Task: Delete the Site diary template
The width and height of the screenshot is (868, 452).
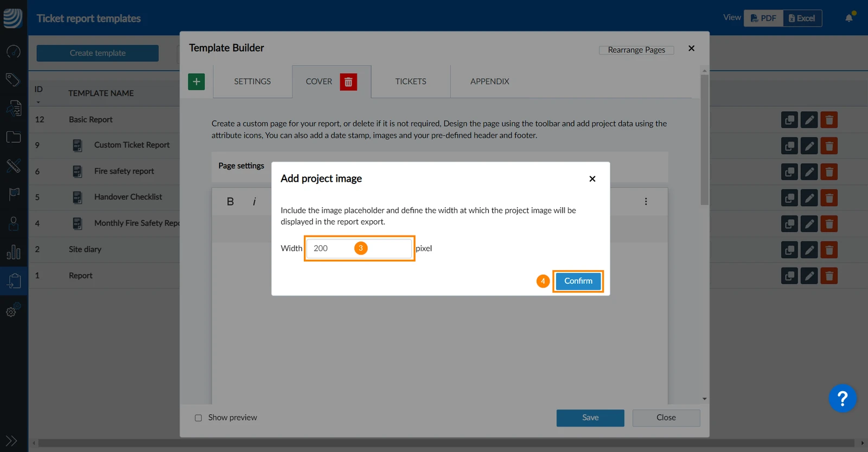Action: point(829,250)
